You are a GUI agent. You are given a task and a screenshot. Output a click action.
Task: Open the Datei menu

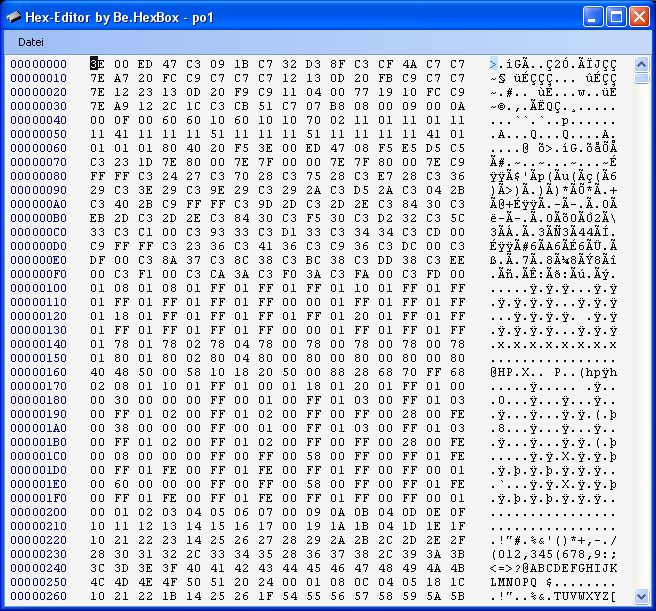pos(31,42)
